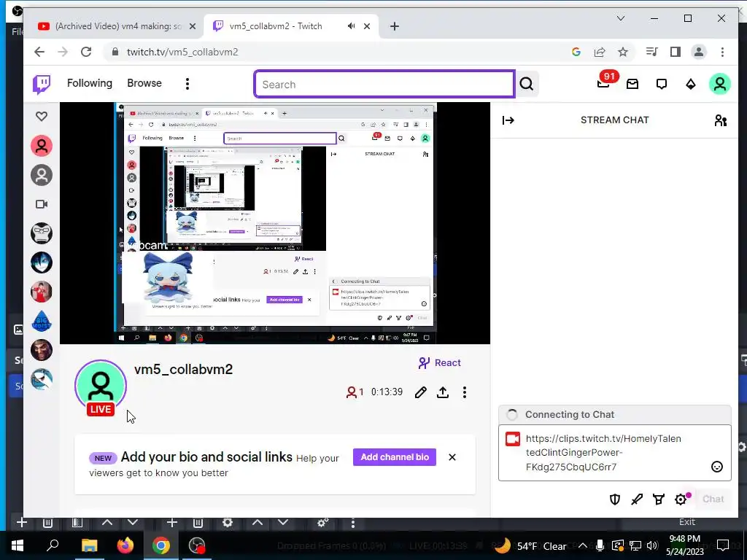
Task: Close the Twitch browser tab
Action: [367, 26]
